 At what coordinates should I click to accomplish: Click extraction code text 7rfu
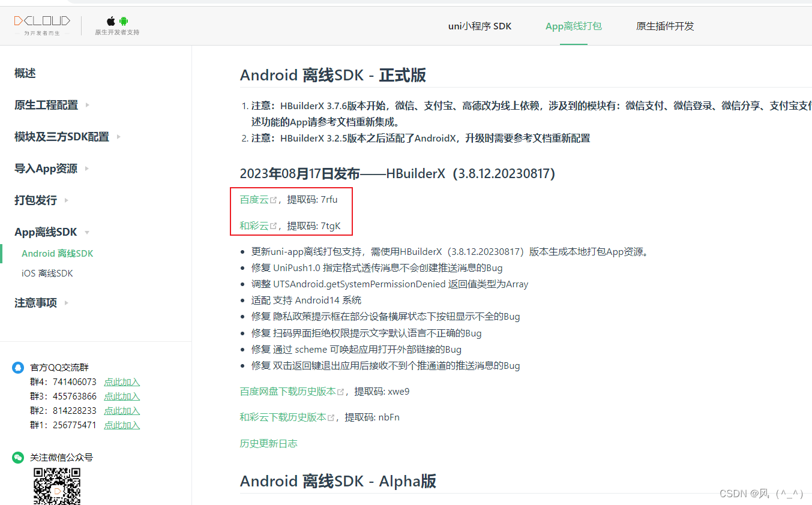(x=329, y=200)
